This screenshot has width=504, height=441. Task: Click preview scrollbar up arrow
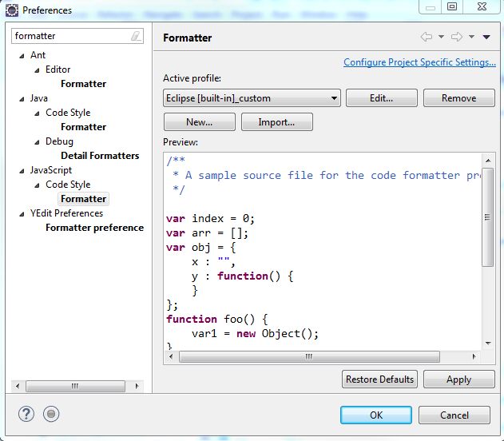click(488, 160)
